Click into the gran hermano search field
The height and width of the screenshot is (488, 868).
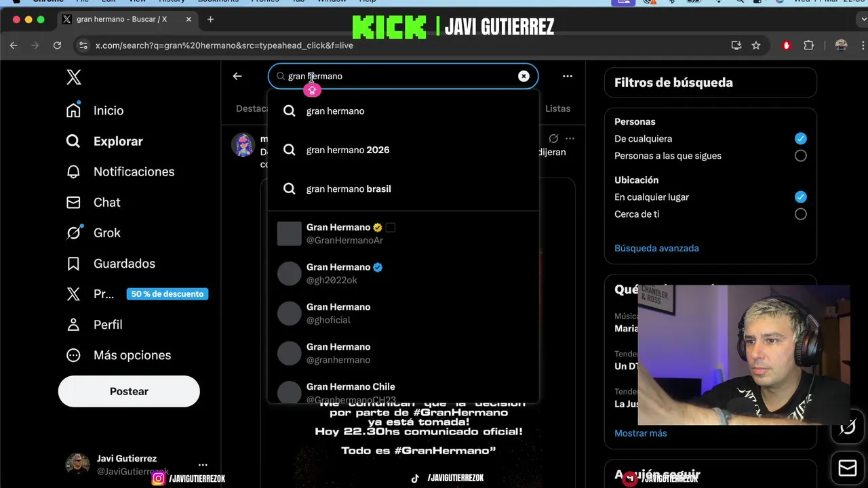[403, 76]
